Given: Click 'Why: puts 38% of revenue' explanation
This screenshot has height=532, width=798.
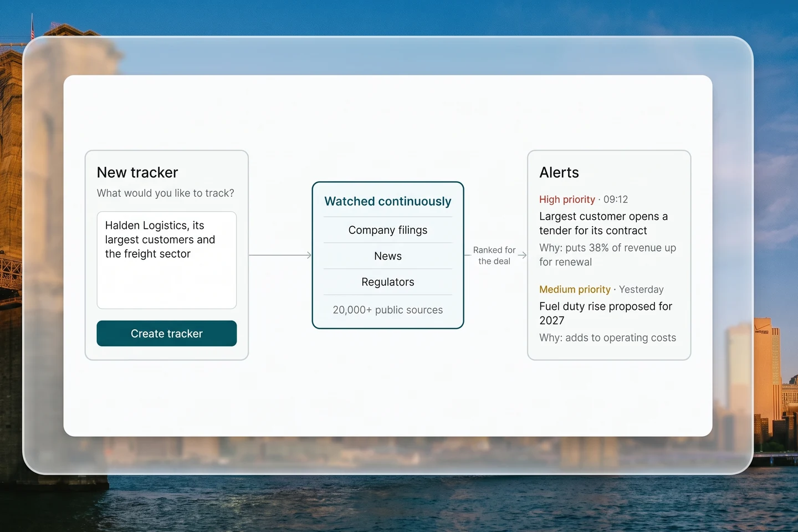Looking at the screenshot, I should point(607,255).
